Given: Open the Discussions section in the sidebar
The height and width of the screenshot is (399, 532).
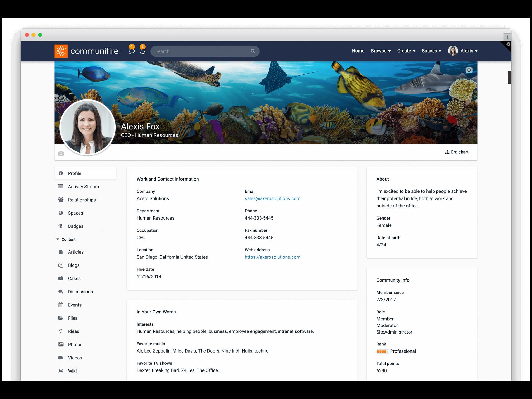Looking at the screenshot, I should tap(80, 292).
